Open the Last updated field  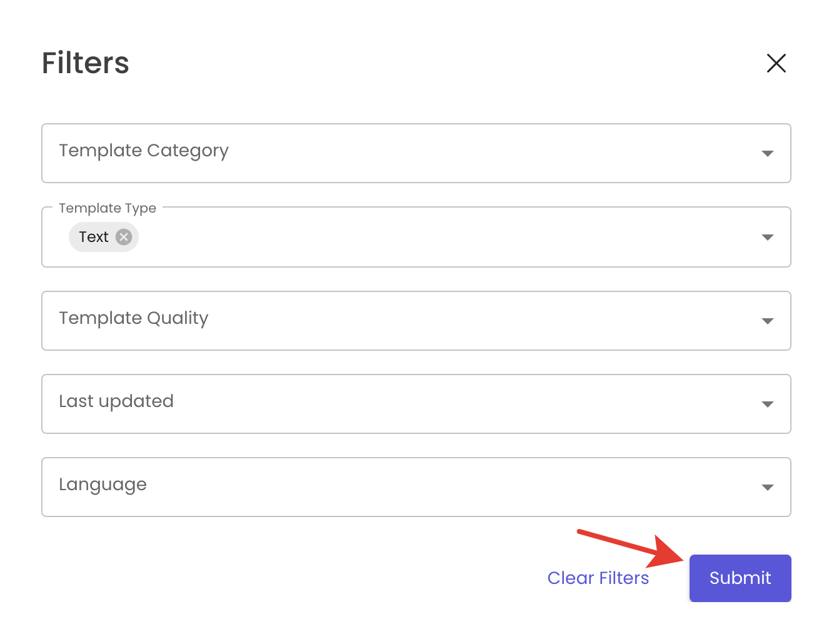416,404
